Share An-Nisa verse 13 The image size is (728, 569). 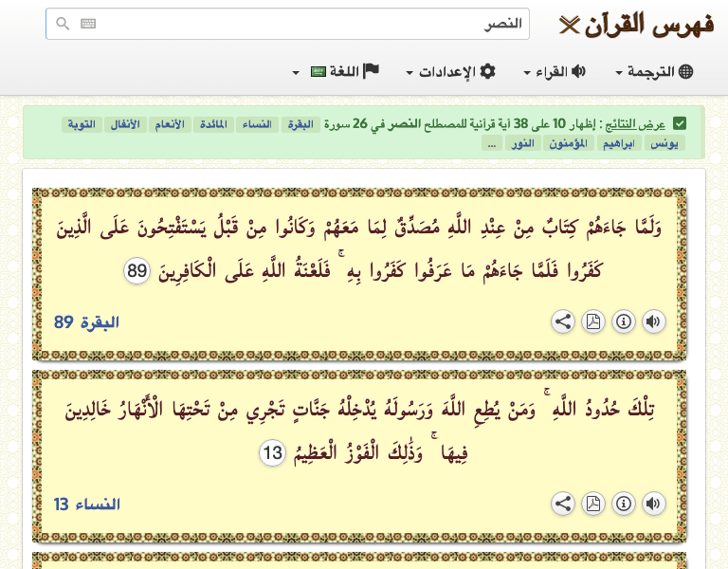point(563,504)
